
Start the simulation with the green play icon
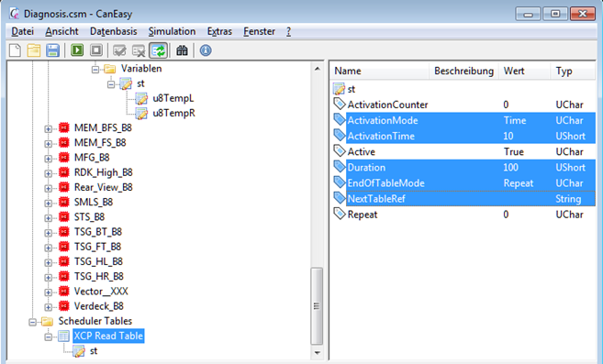77,50
